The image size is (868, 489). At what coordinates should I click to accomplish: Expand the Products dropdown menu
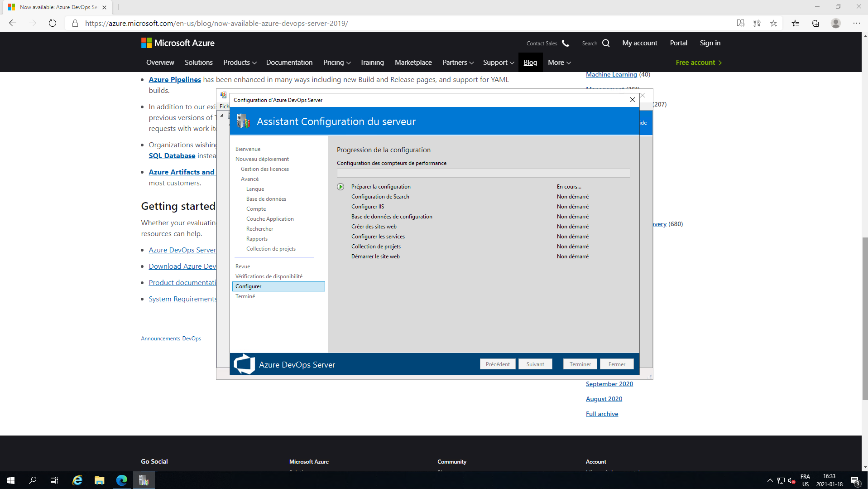point(240,63)
